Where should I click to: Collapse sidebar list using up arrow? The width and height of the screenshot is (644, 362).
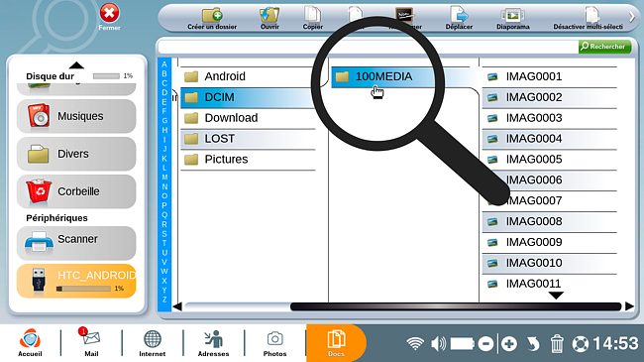point(76,65)
